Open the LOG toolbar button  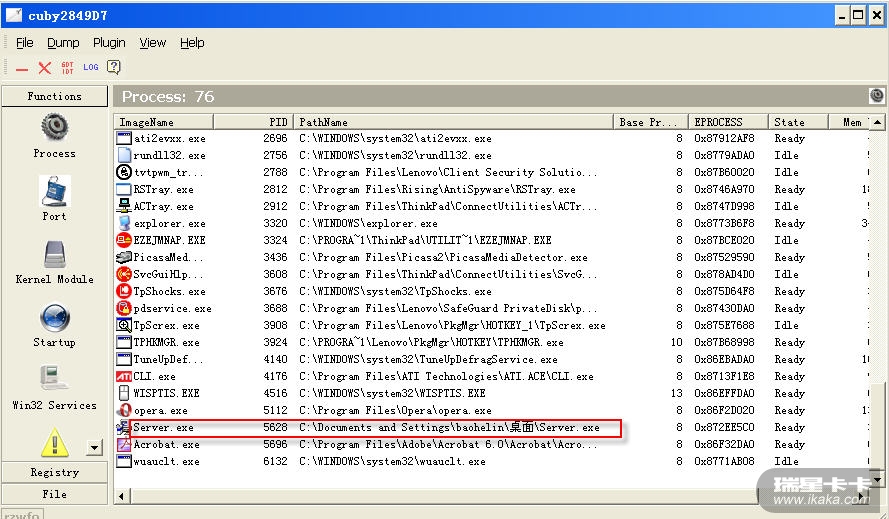(x=91, y=68)
